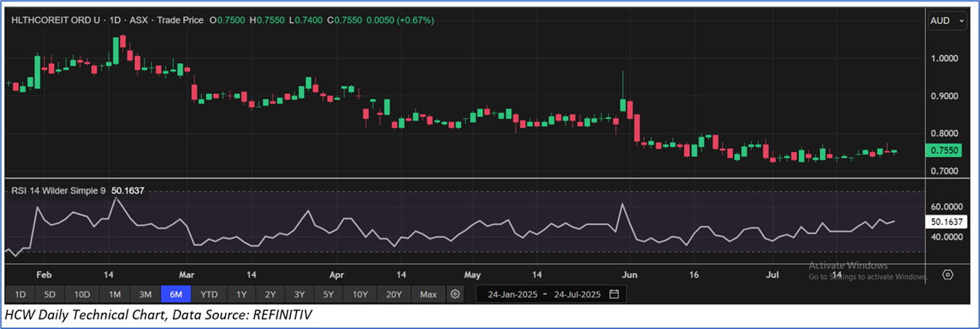Image resolution: width=980 pixels, height=329 pixels.
Task: Set chart range to 5Y
Action: [x=328, y=294]
